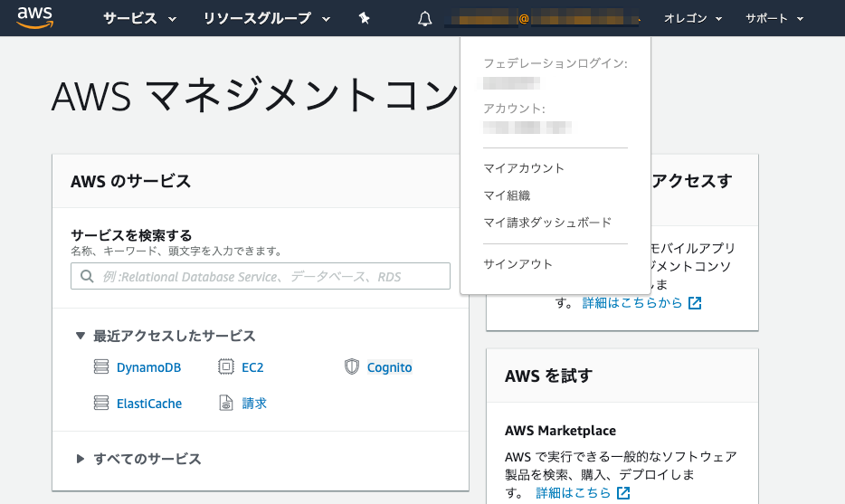Open the DynamoDB link

148,367
